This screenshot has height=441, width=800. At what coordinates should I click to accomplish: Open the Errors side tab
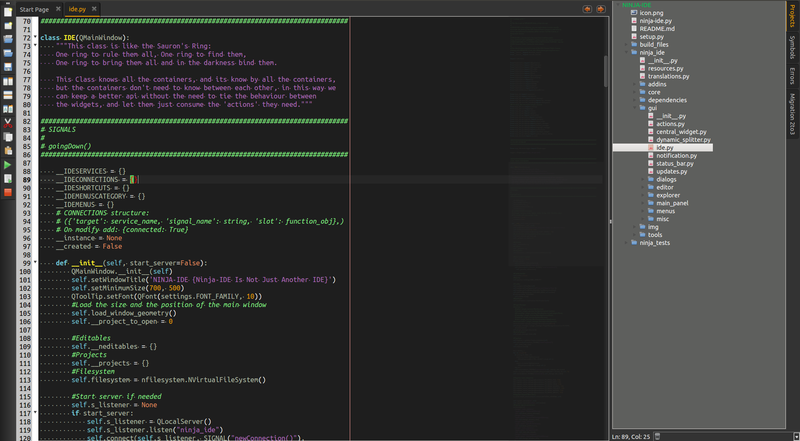coord(792,77)
